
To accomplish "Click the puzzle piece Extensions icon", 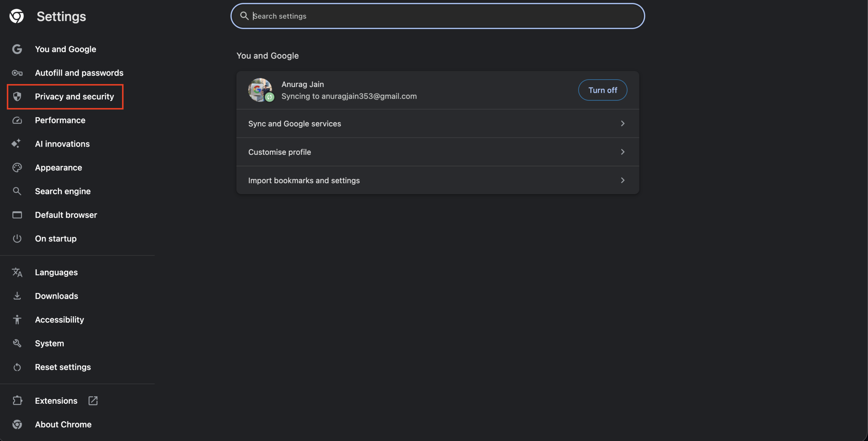I will 17,401.
